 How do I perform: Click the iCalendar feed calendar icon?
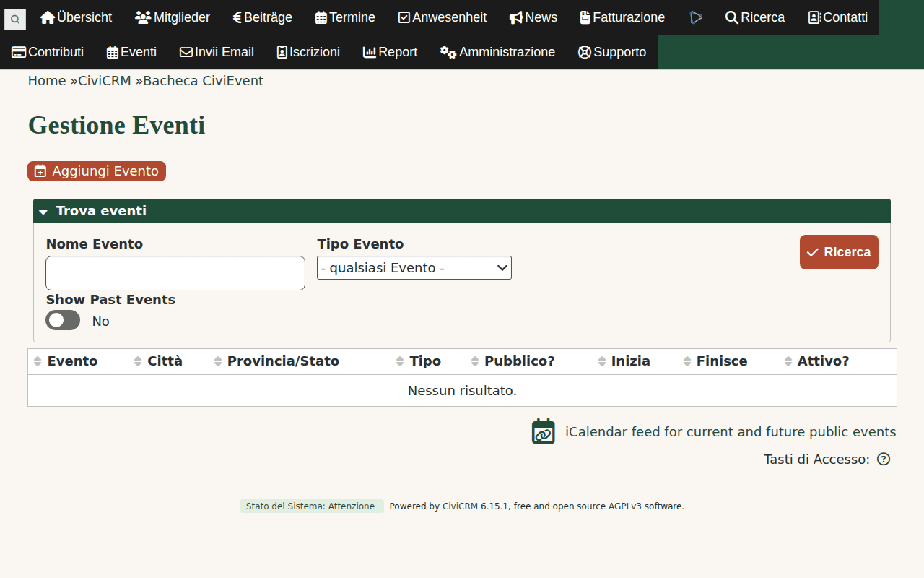pyautogui.click(x=544, y=431)
